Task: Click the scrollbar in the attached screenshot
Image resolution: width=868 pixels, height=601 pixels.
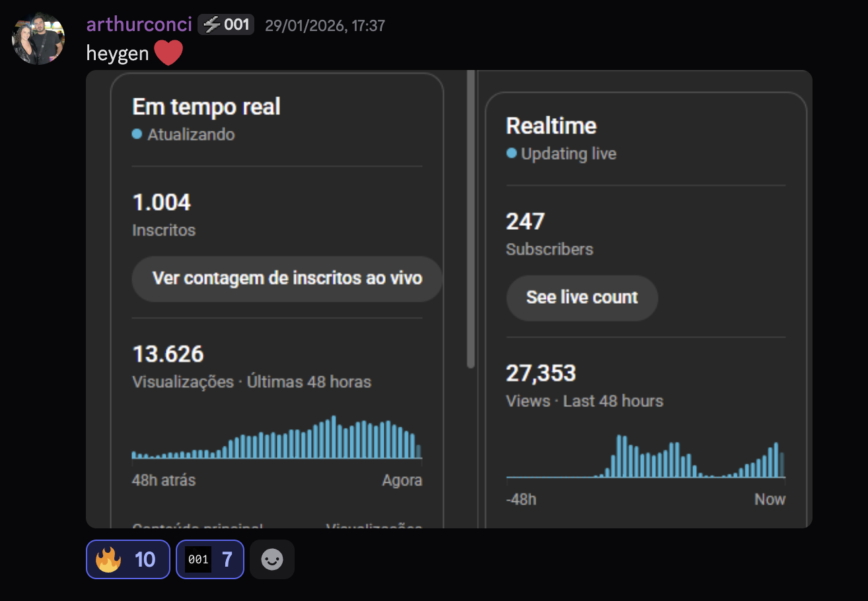Action: tap(470, 218)
